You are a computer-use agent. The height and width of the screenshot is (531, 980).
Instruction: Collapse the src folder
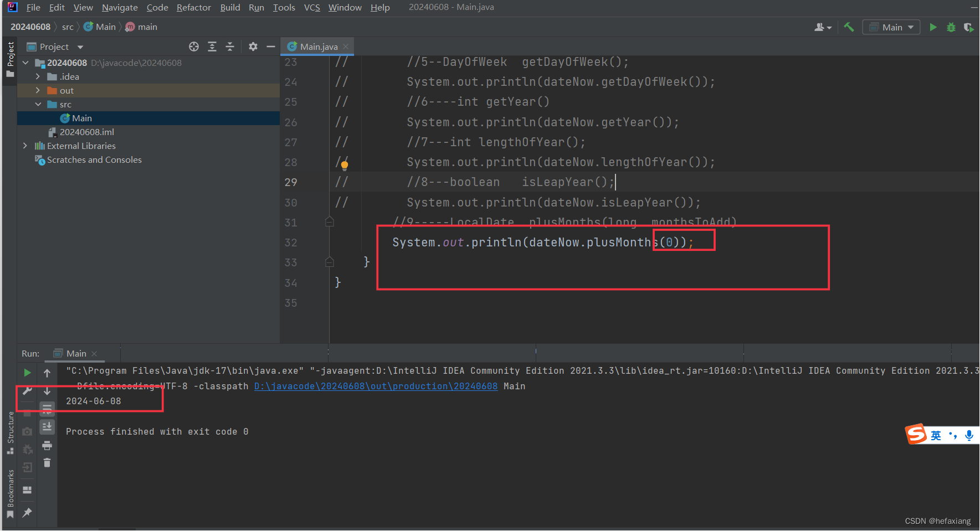pos(38,104)
